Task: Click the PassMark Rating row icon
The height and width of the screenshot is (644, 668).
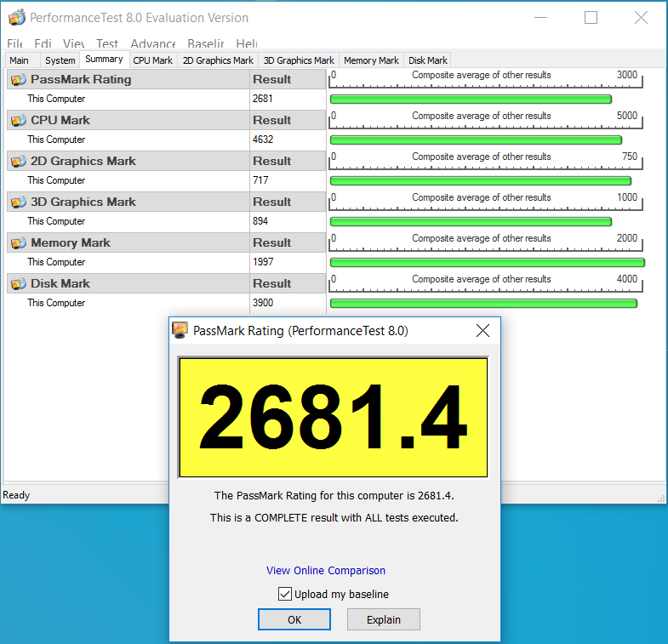Action: pyautogui.click(x=19, y=80)
